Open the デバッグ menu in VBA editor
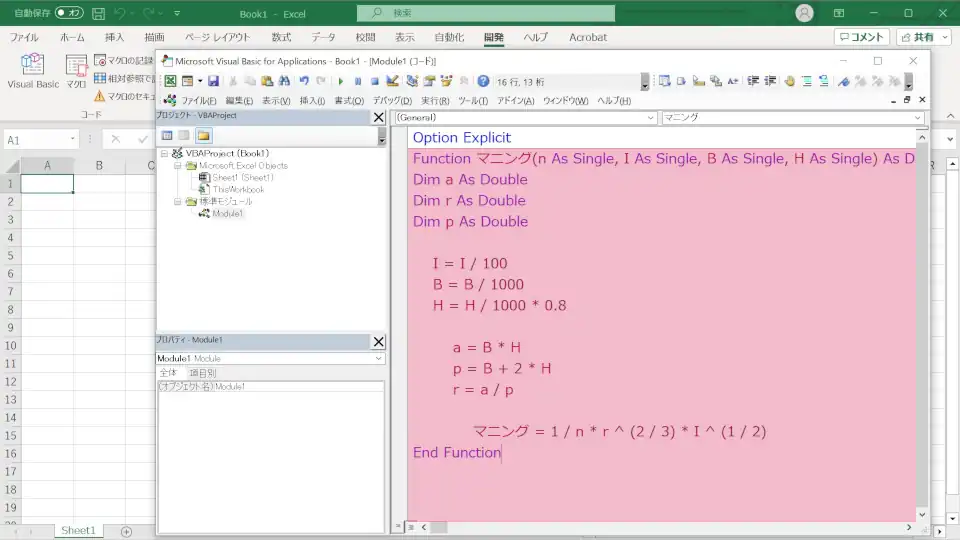Screen dimensions: 960x540 (392, 101)
